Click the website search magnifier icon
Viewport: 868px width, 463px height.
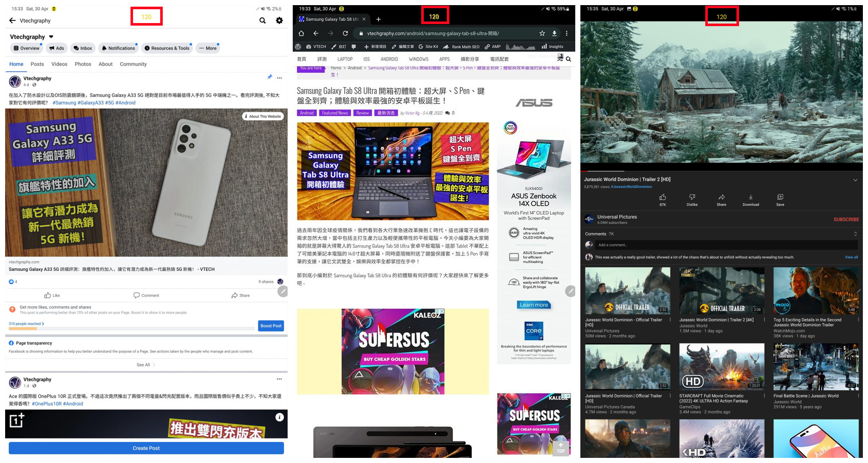568,59
